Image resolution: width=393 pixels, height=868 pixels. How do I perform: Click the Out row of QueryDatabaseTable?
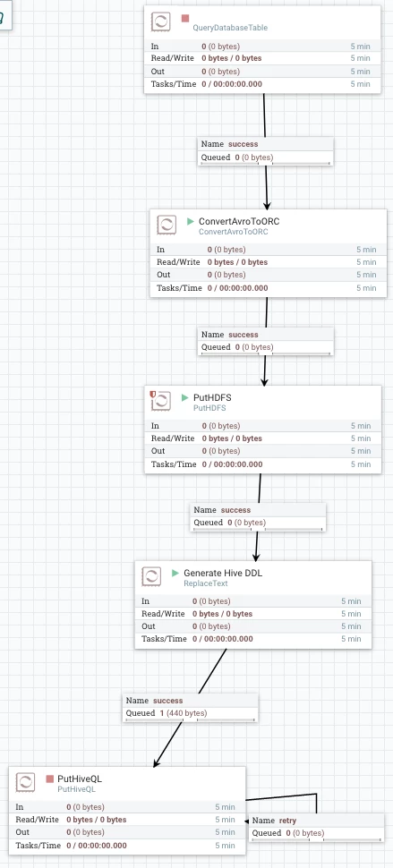(262, 72)
